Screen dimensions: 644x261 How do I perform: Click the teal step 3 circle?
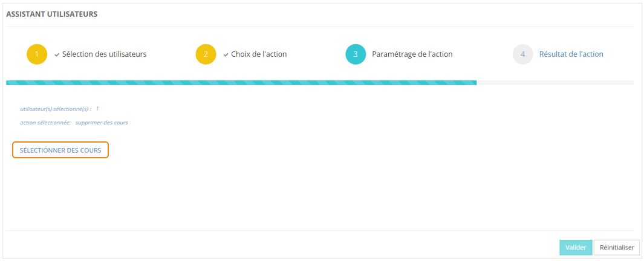(x=356, y=54)
